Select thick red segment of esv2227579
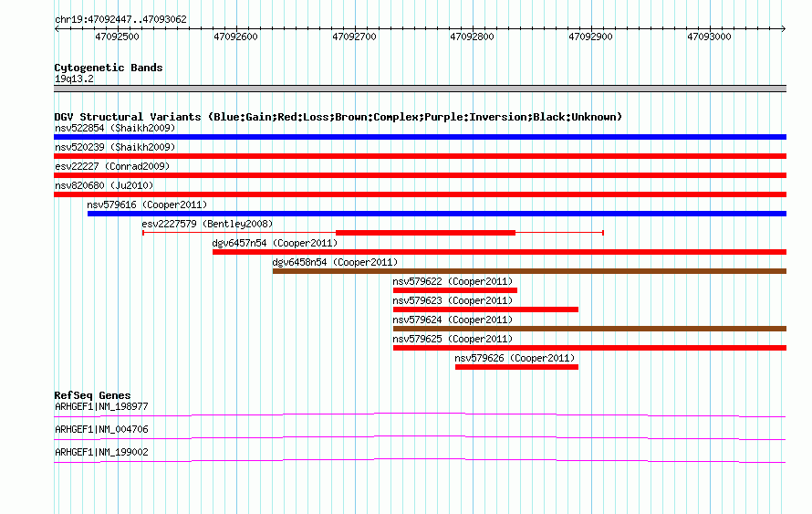812x514 pixels. pyautogui.click(x=425, y=233)
